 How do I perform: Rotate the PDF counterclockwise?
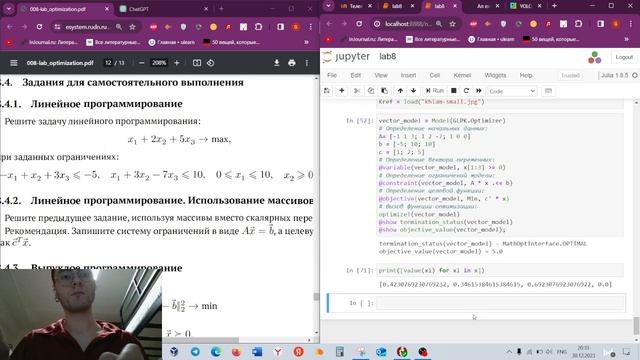(211, 63)
